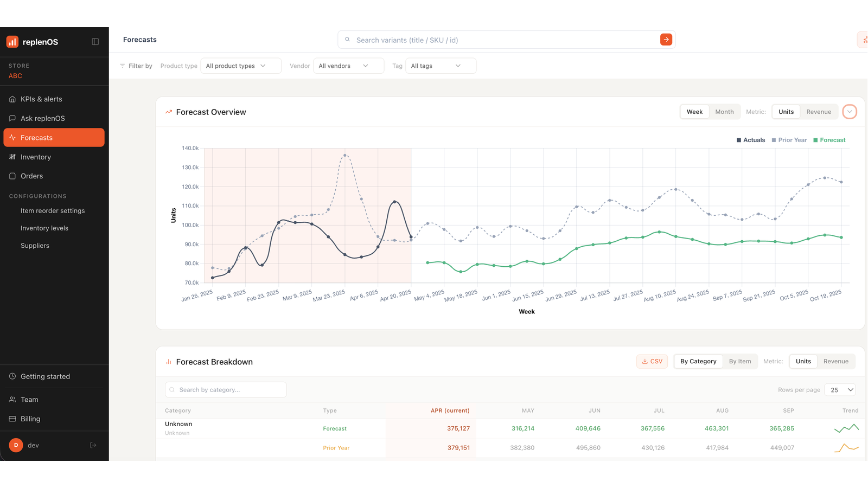
Task: Submit search with orange arrow button
Action: [666, 40]
